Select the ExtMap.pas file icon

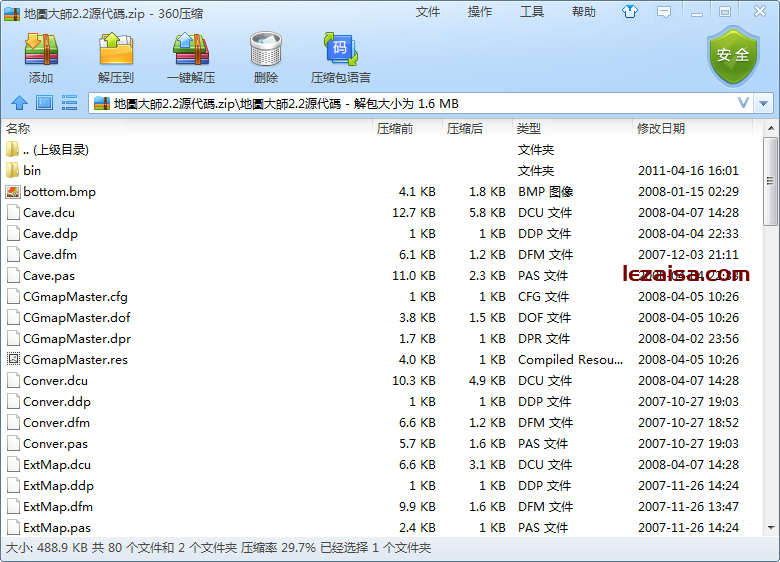click(x=13, y=527)
